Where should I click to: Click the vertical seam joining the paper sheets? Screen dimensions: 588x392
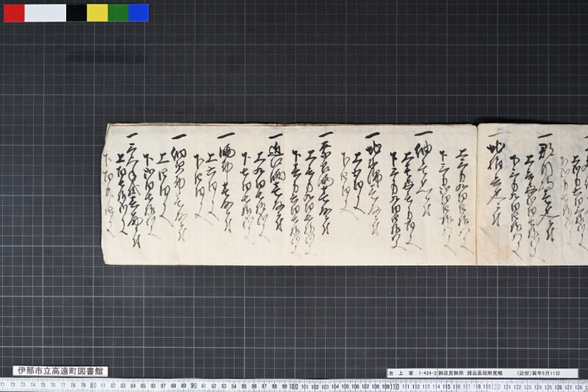[x=476, y=194]
